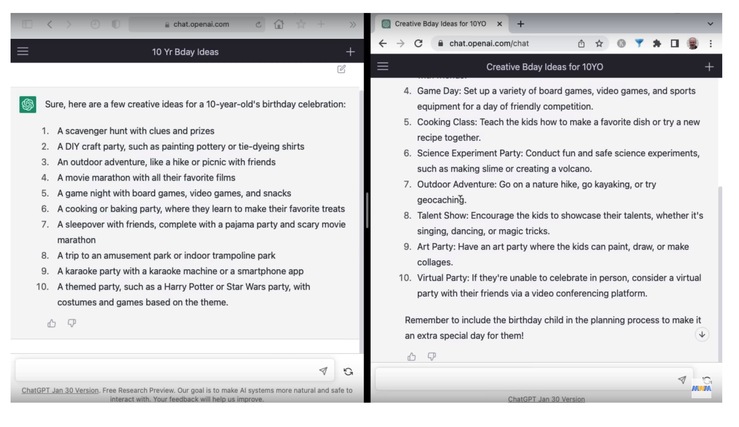739x427 pixels.
Task: Click the funnel extension icon in Chrome
Action: click(x=639, y=43)
